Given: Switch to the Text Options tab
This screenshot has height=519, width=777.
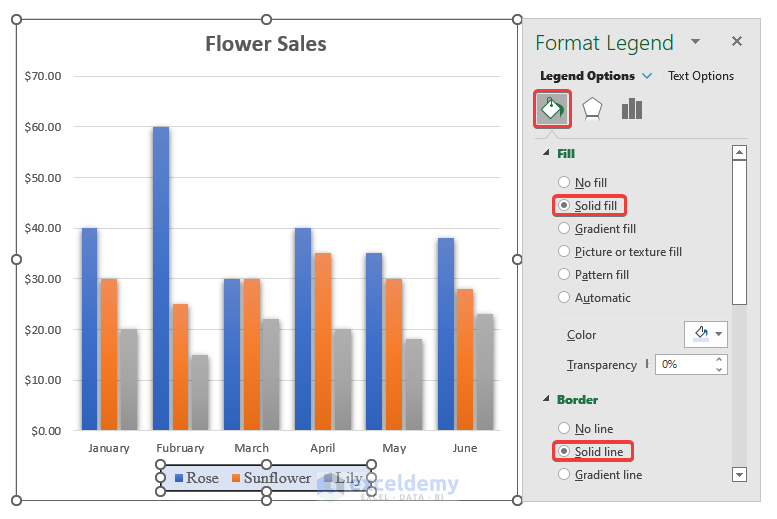Looking at the screenshot, I should 700,76.
